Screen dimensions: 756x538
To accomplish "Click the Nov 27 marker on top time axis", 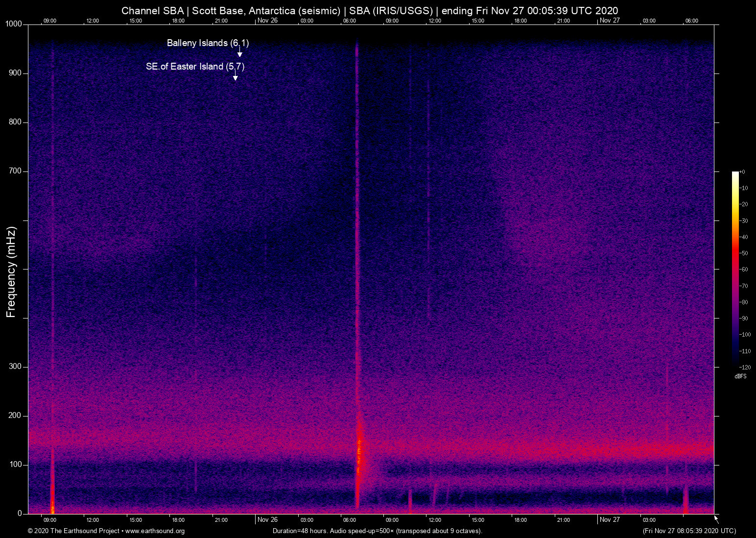I will (610, 21).
